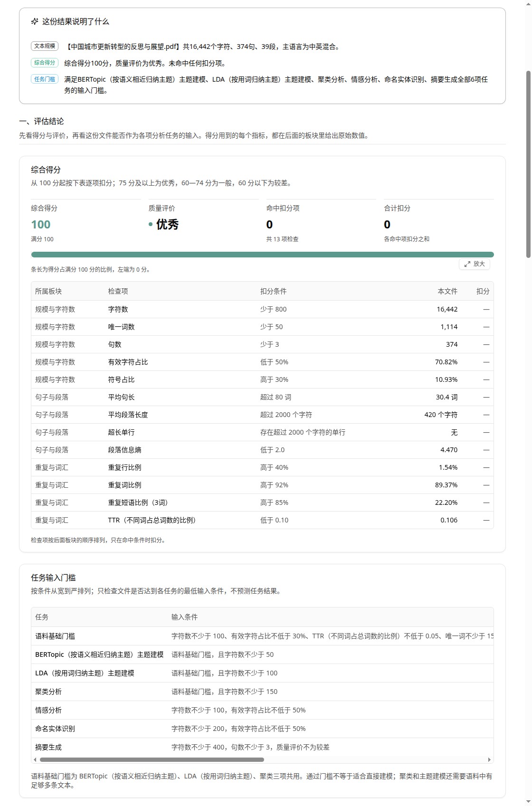Viewport: 532px width, 806px height.
Task: Click the text 少于 800
Action: (273, 309)
